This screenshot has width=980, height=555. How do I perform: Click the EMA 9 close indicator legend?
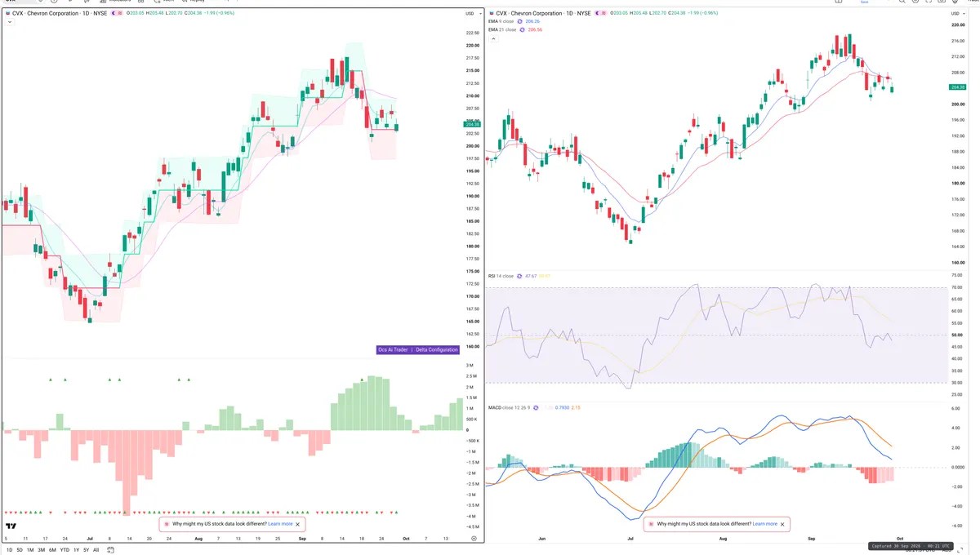502,21
